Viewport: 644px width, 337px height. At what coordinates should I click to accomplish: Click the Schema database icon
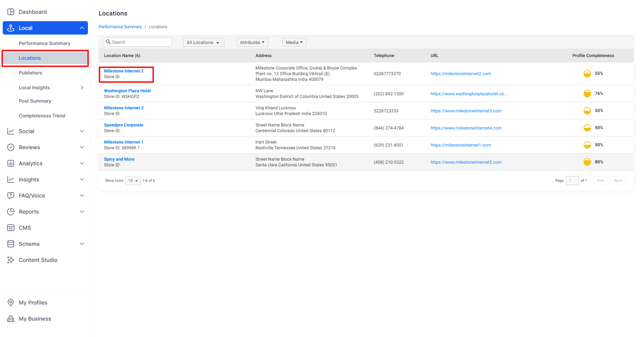[x=11, y=244]
